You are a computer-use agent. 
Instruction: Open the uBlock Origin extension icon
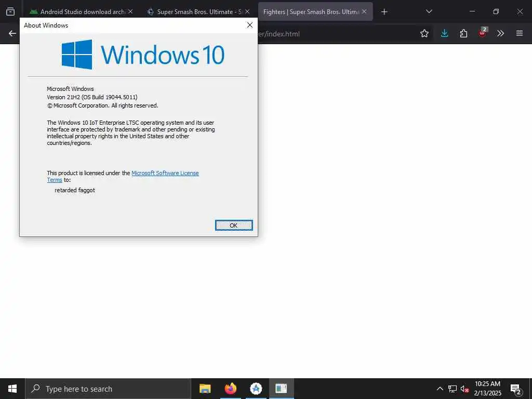(483, 33)
